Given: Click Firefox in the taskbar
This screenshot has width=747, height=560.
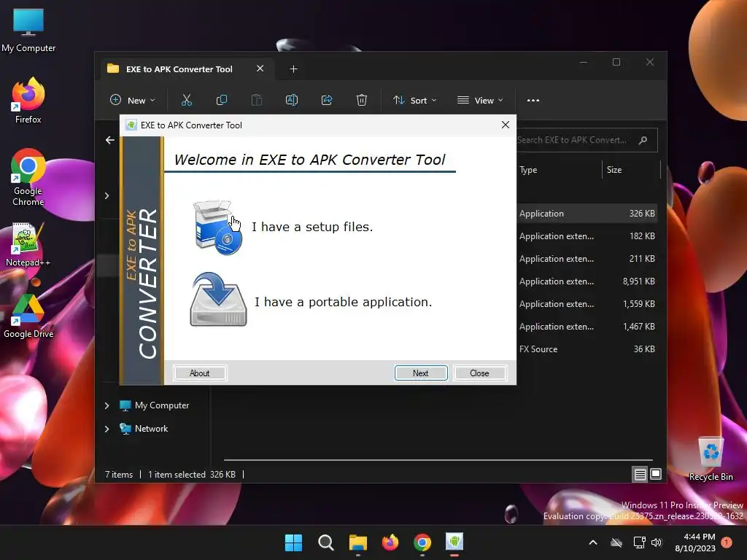Looking at the screenshot, I should point(390,542).
